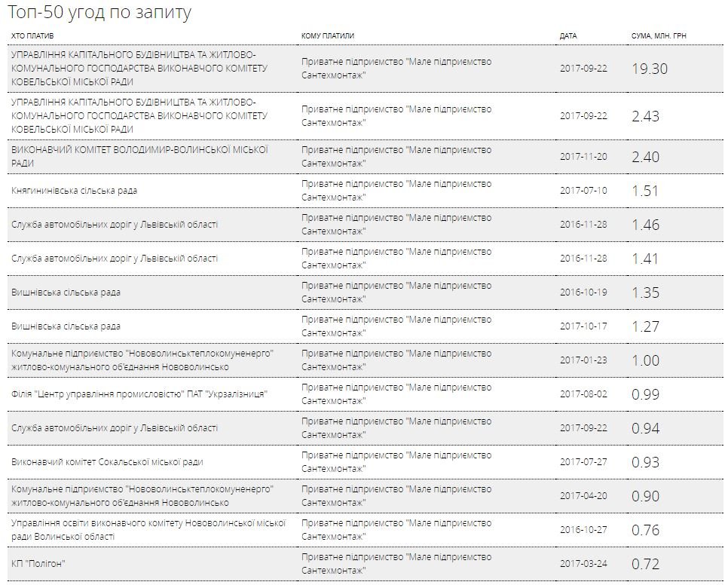Click the 'Сума, млн. грн' column header
Image resolution: width=728 pixels, height=585 pixels.
click(x=659, y=36)
